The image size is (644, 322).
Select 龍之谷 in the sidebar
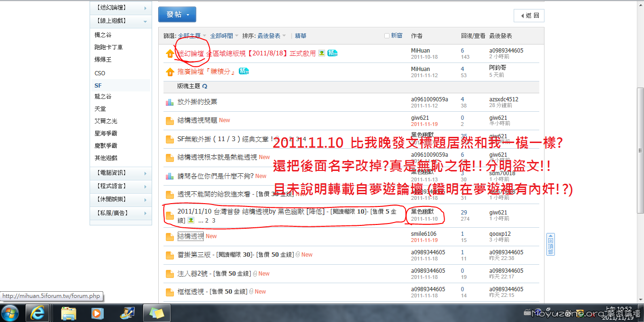[x=103, y=96]
